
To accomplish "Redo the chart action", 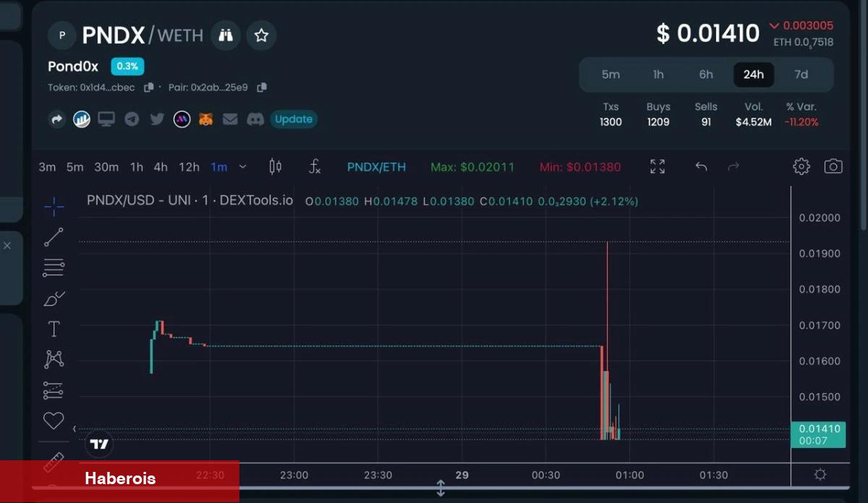I will [733, 166].
